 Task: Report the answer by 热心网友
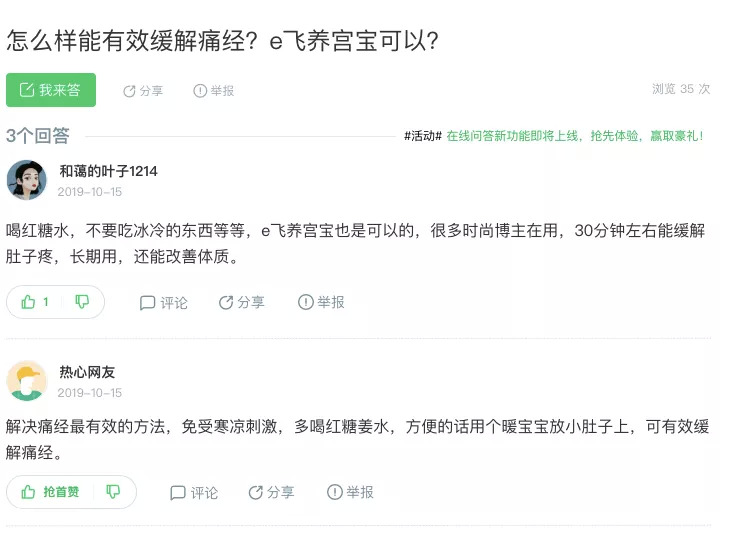pos(350,492)
